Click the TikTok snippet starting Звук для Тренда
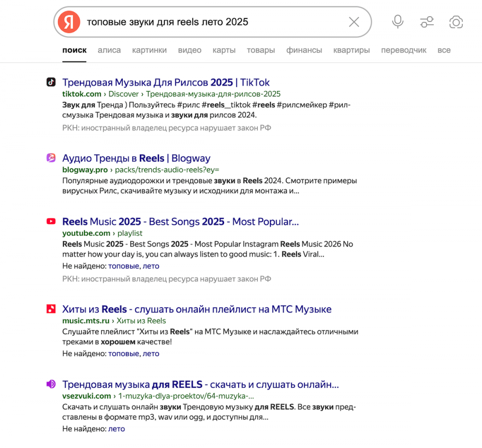Screen dimensions: 482x448 coord(206,110)
